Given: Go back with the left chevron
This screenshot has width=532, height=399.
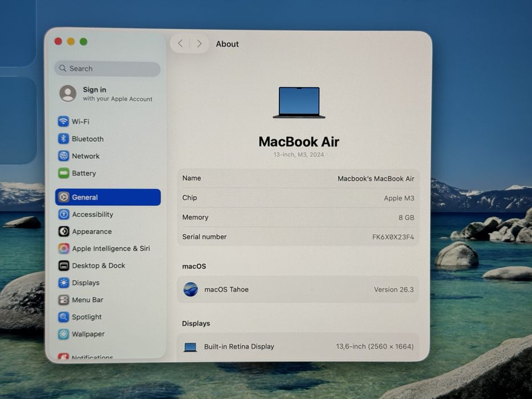Looking at the screenshot, I should coord(181,43).
